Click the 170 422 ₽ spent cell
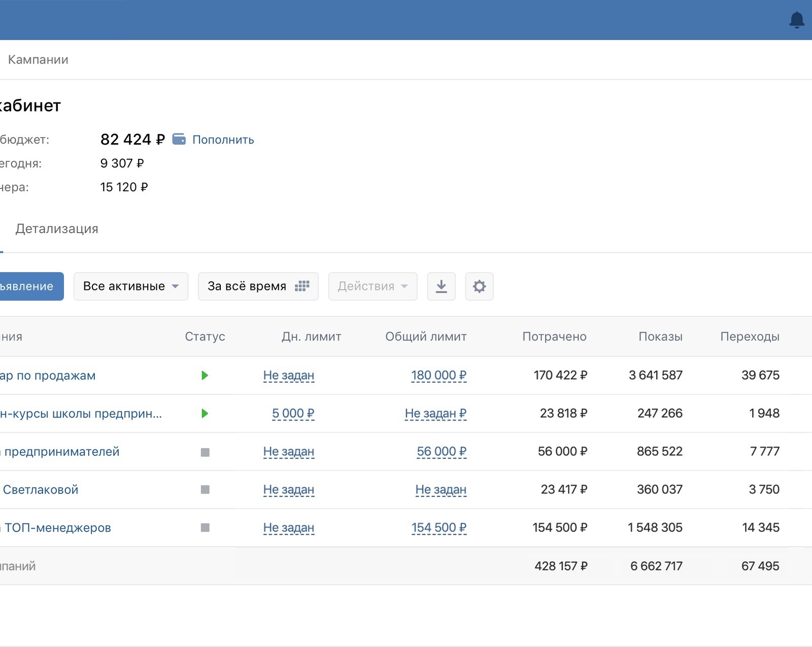Image resolution: width=812 pixels, height=647 pixels. [x=560, y=375]
